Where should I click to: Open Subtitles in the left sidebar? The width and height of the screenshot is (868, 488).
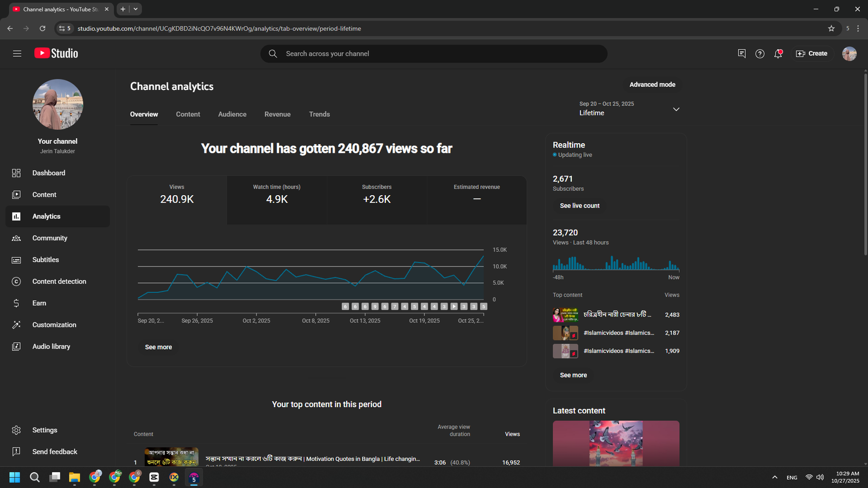click(x=58, y=260)
